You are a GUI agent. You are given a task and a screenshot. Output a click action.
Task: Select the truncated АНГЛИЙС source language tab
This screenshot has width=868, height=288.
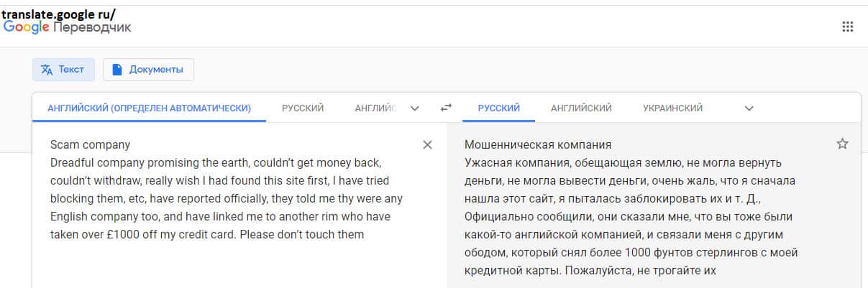tap(375, 108)
